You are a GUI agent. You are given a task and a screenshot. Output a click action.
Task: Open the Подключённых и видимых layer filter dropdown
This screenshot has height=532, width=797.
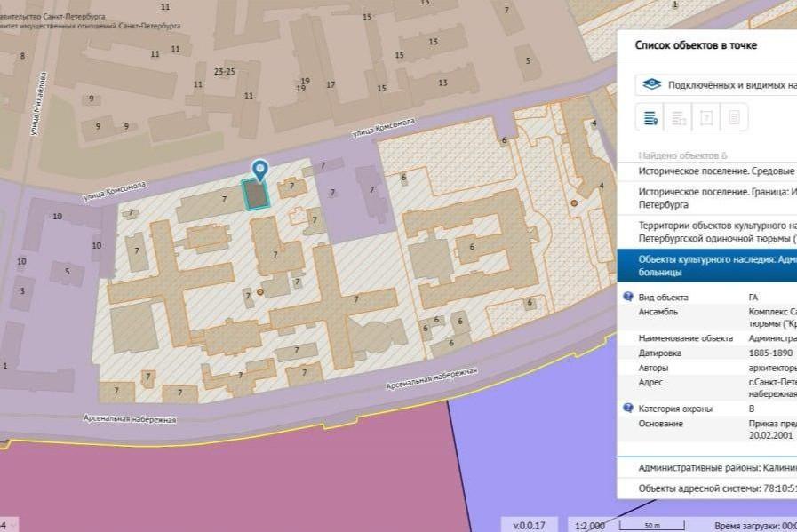click(715, 85)
